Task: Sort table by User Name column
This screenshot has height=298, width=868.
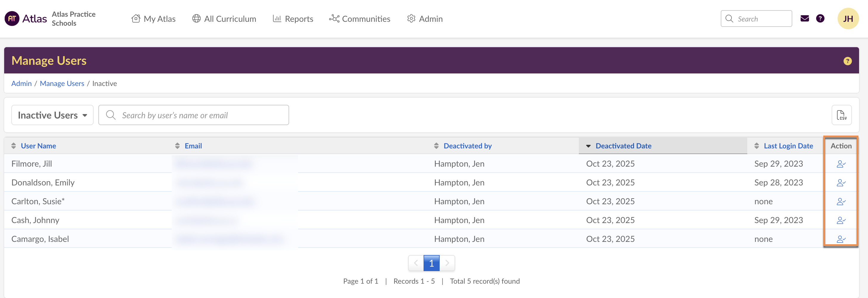Action: click(38, 146)
